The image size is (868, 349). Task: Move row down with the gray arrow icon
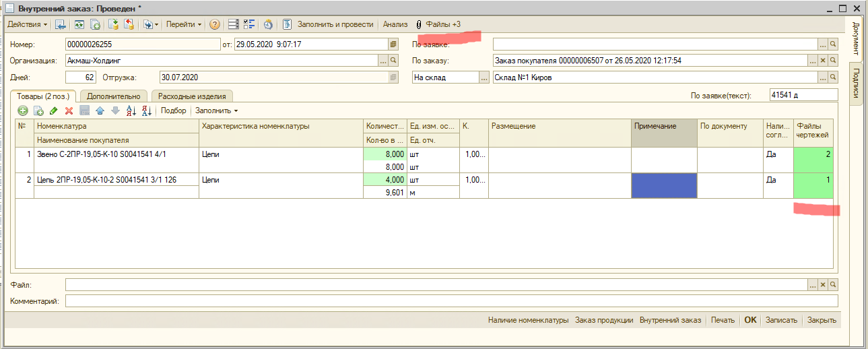pyautogui.click(x=115, y=110)
